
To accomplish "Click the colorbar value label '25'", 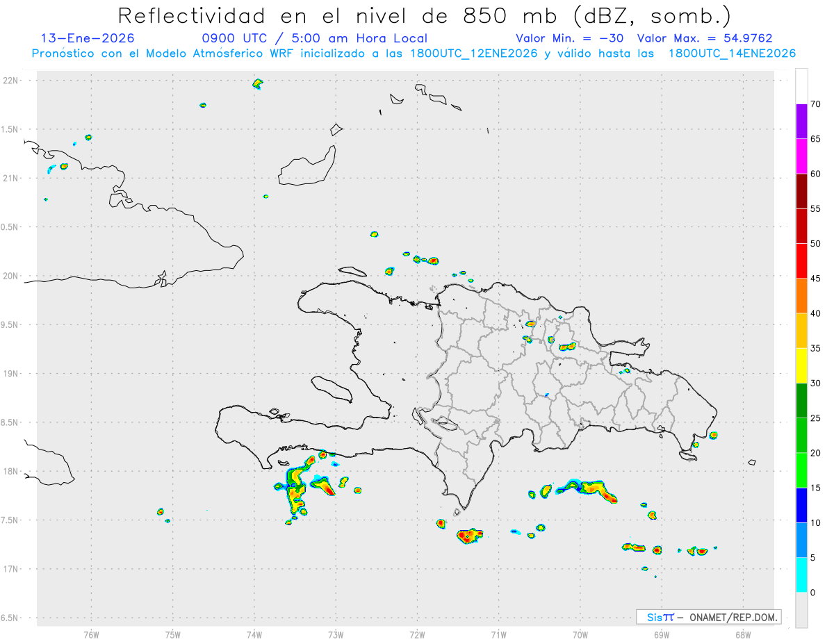I will pyautogui.click(x=816, y=418).
